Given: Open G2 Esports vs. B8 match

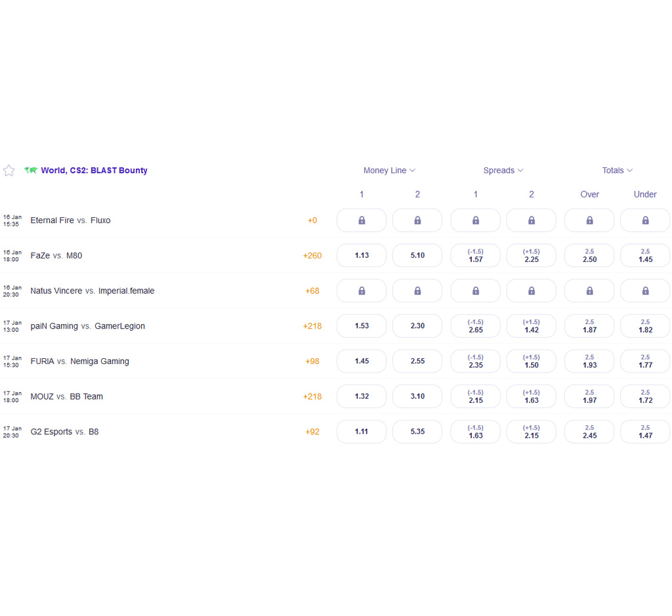Looking at the screenshot, I should (x=64, y=432).
